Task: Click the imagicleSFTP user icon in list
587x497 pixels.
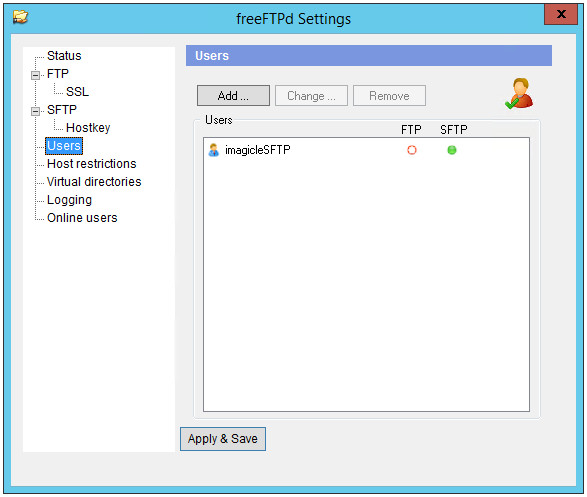Action: click(213, 150)
